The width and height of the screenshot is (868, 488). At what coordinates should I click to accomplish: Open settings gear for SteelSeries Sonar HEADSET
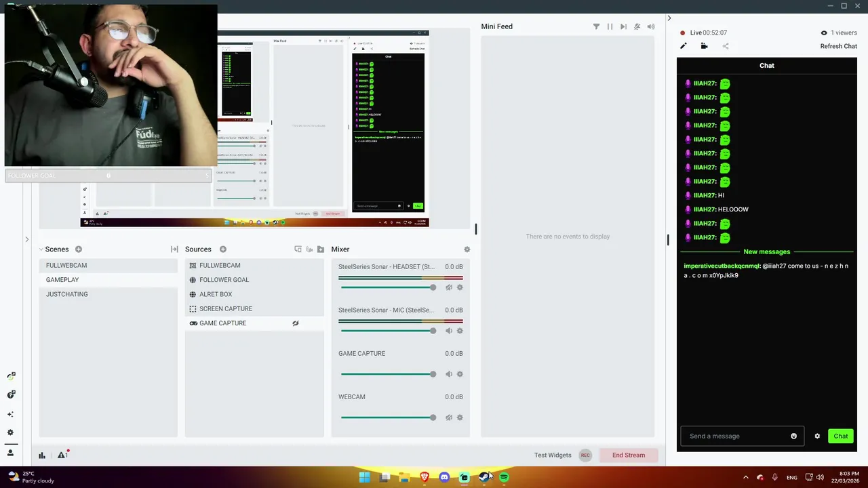click(x=460, y=287)
